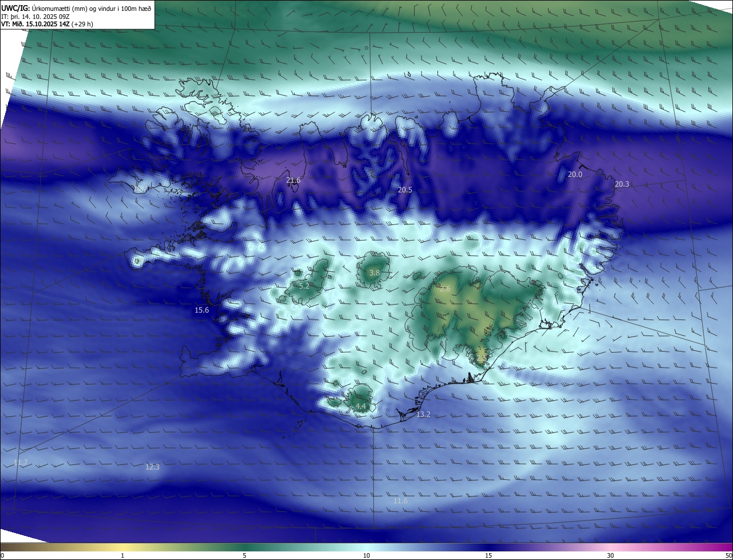Click the '50' label on the color scale
This screenshot has width=733, height=560.
(728, 555)
